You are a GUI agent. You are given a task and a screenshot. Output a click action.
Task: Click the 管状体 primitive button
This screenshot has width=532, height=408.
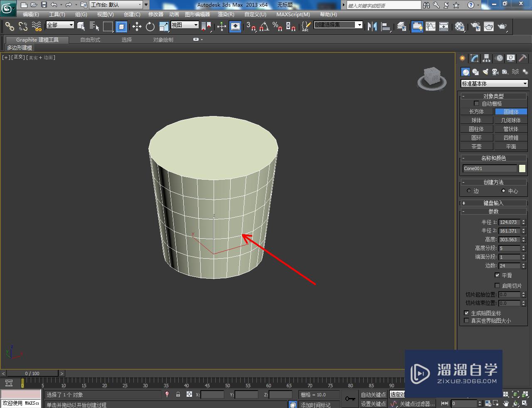[511, 129]
